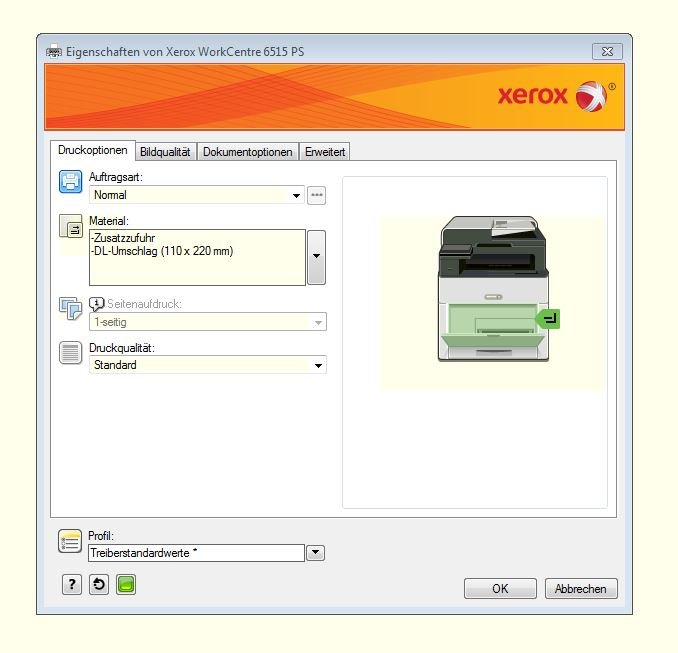Click the Profil list icon
This screenshot has height=653, width=678.
pos(70,541)
